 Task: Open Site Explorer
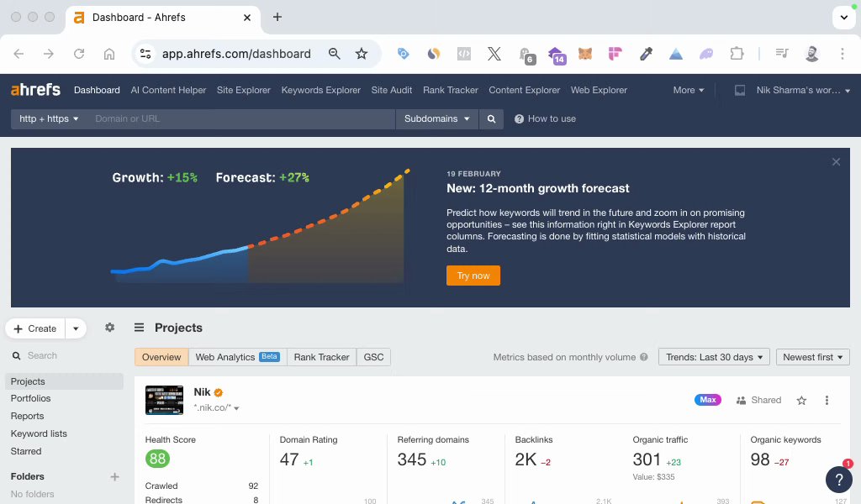point(243,90)
